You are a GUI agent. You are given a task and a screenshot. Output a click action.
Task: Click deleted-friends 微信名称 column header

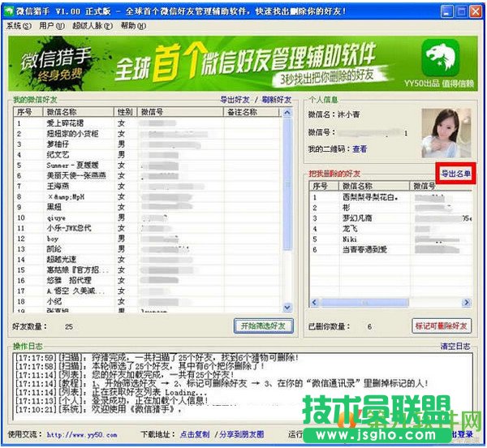click(373, 186)
